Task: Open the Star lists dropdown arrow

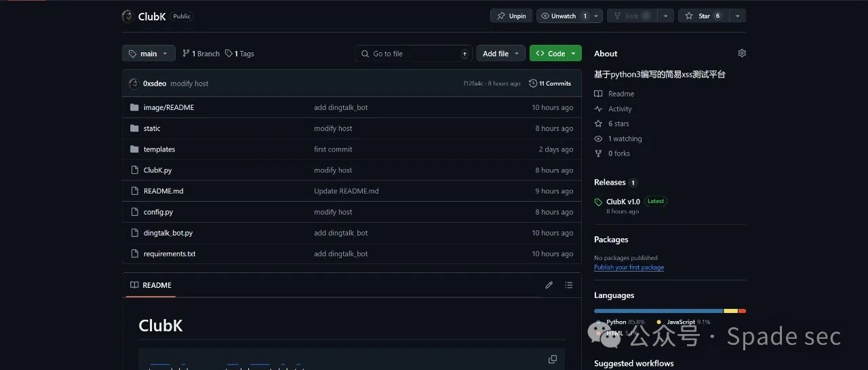Action: click(738, 16)
